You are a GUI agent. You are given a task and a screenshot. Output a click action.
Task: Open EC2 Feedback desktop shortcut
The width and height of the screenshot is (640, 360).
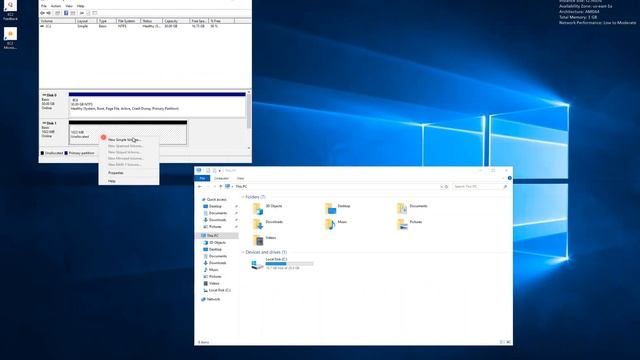10,10
